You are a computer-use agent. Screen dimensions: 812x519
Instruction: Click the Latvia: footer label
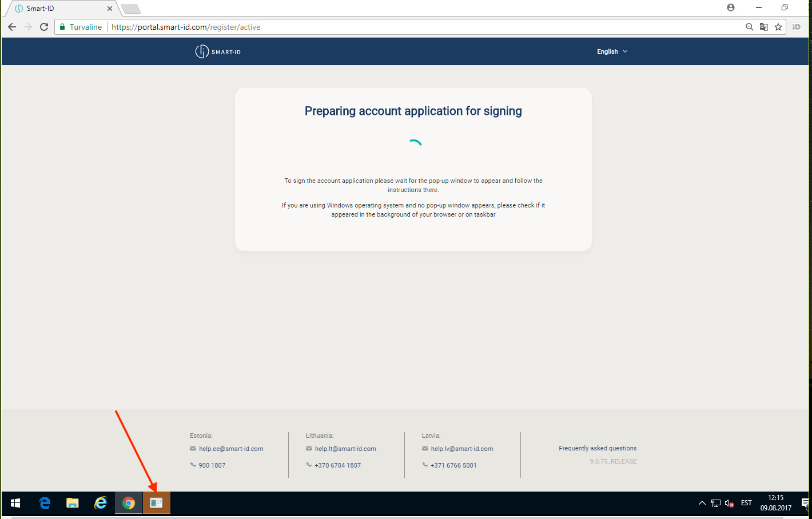pos(431,436)
